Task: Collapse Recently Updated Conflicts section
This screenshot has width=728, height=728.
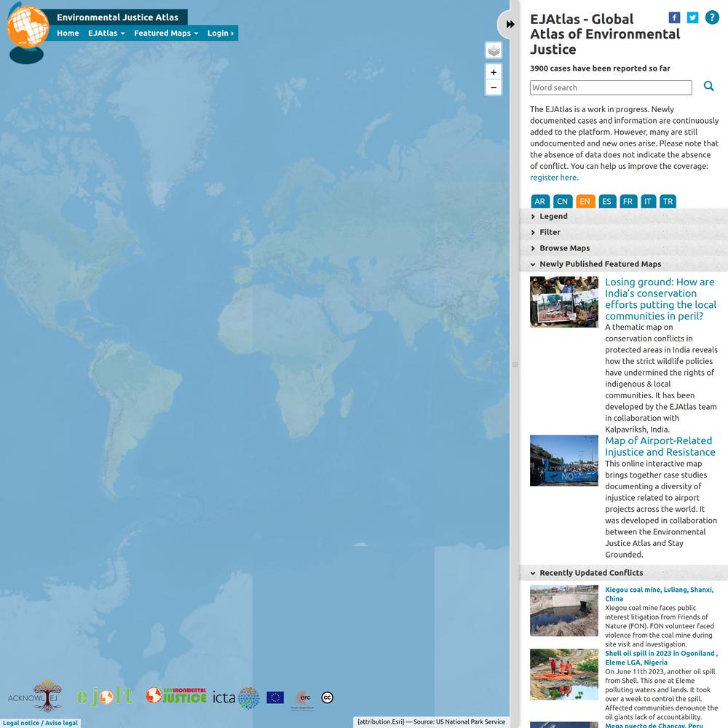Action: 623,573
